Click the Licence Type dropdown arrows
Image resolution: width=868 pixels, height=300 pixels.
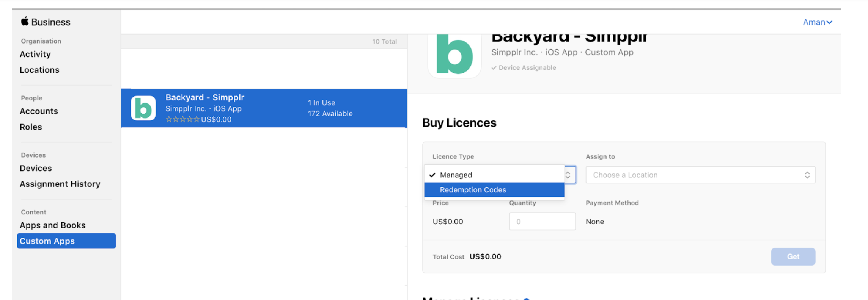click(568, 175)
